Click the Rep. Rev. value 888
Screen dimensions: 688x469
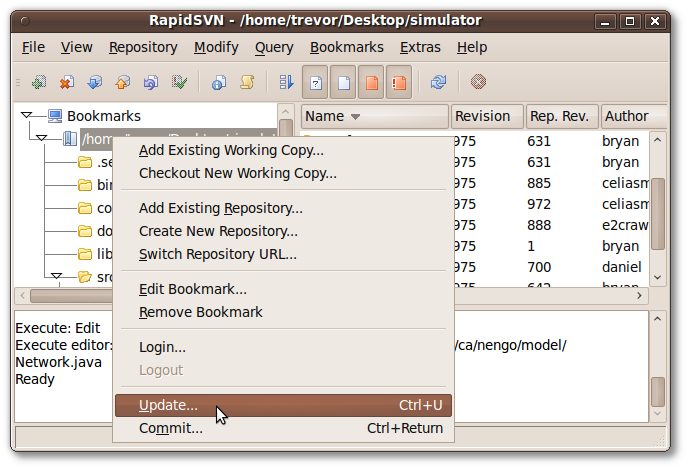tap(539, 226)
